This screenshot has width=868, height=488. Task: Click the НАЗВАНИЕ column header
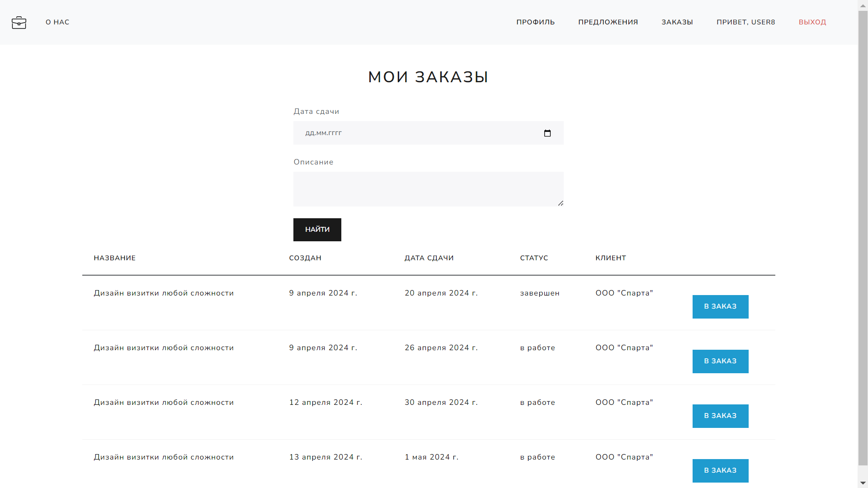pos(115,258)
